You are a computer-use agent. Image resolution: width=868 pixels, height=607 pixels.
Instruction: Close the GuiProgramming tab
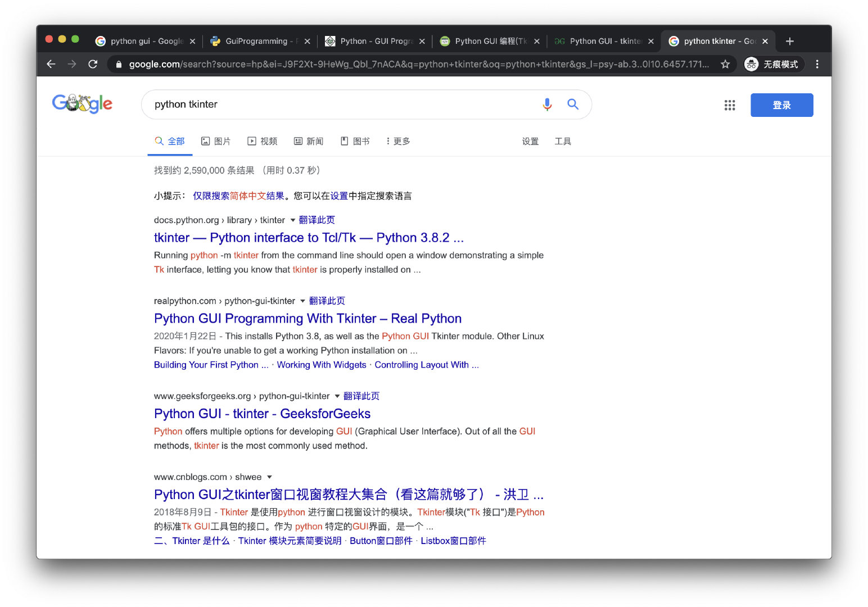click(x=307, y=41)
